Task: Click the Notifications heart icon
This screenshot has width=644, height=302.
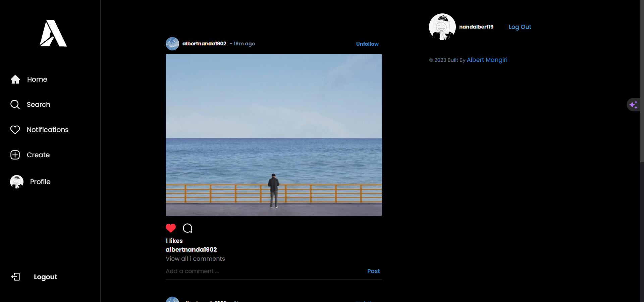Action: click(15, 130)
